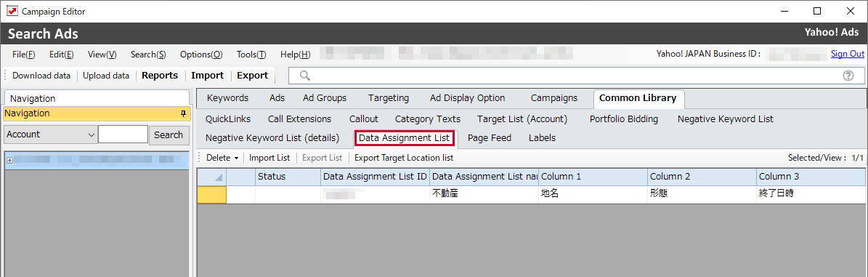Click Export Target Location list
Viewport: 868px width, 277px height.
click(x=404, y=158)
